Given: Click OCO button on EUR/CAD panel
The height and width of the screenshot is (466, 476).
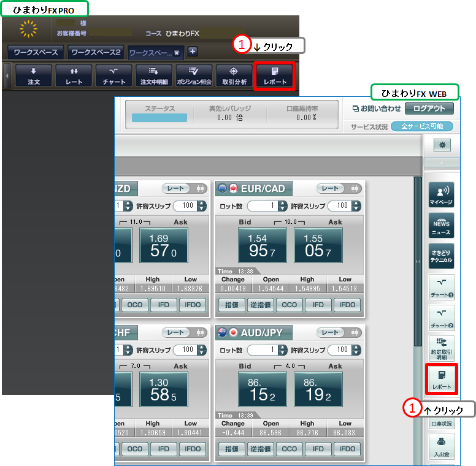Looking at the screenshot, I should [x=290, y=305].
